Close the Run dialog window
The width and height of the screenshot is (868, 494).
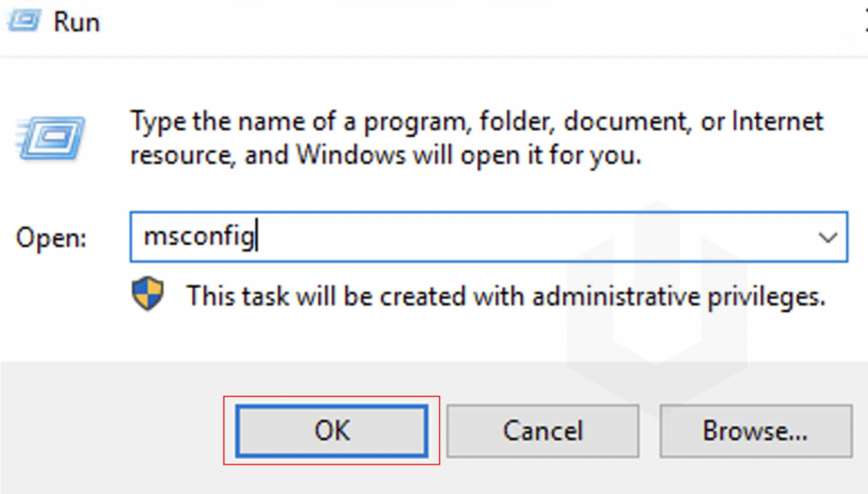pyautogui.click(x=863, y=21)
